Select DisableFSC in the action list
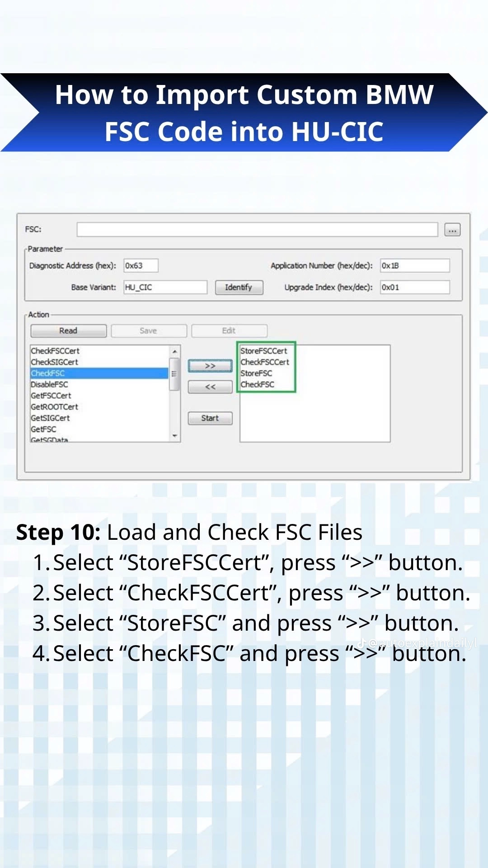 pos(50,385)
